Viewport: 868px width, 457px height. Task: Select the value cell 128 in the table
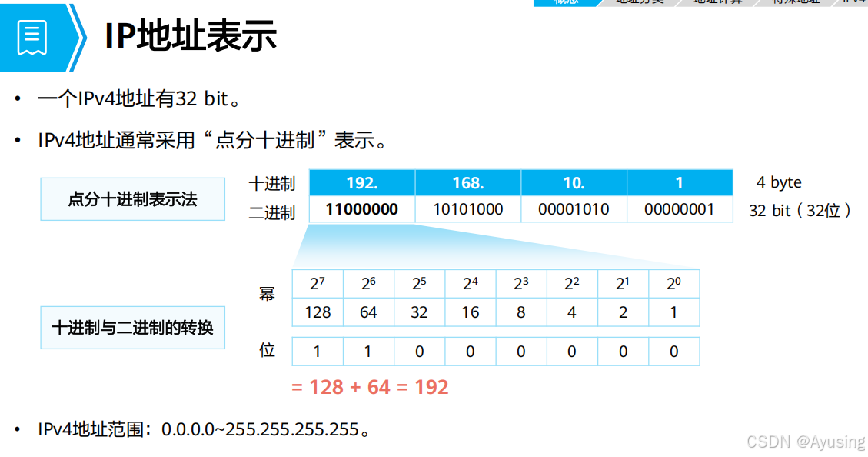click(318, 312)
